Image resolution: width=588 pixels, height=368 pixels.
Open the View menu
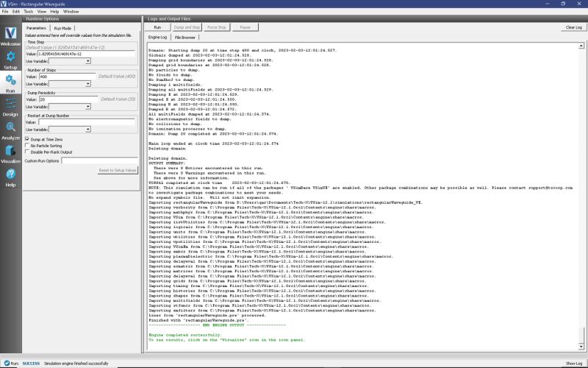(x=42, y=12)
